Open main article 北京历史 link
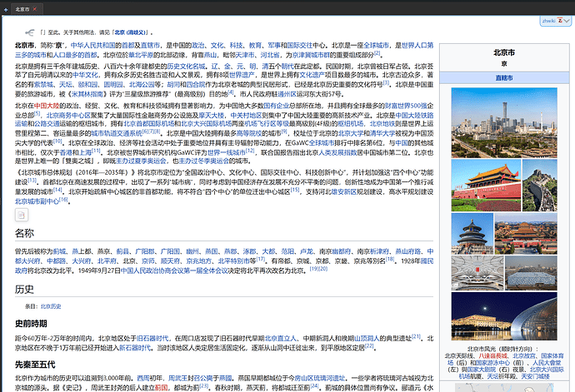The image size is (575, 392). click(51, 306)
